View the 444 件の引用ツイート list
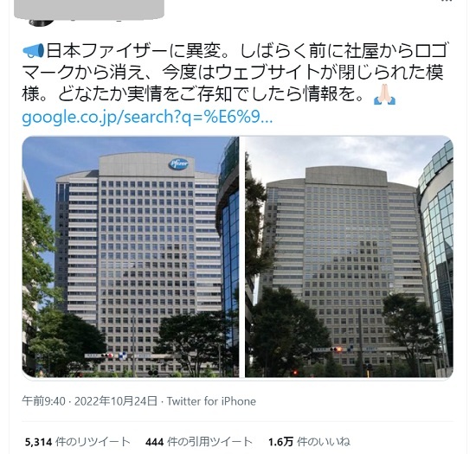 pyautogui.click(x=199, y=442)
